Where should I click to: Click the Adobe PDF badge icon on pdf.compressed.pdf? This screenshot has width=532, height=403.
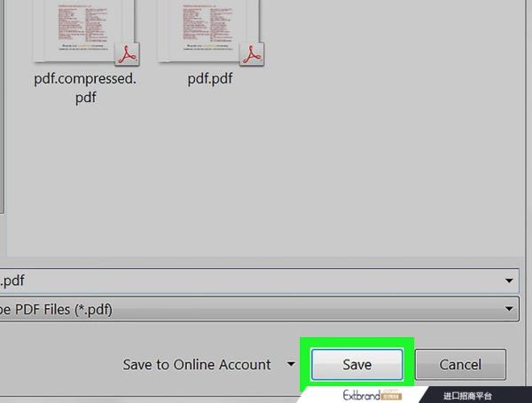coord(127,53)
